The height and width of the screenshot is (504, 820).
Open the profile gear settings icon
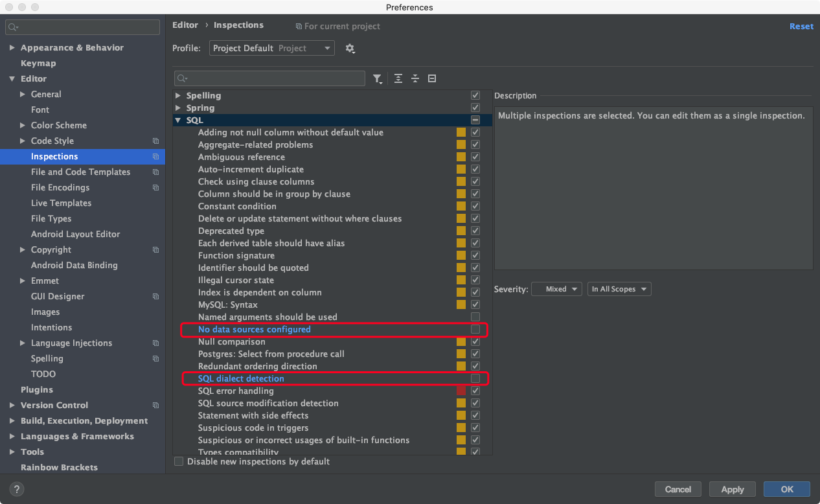[350, 49]
